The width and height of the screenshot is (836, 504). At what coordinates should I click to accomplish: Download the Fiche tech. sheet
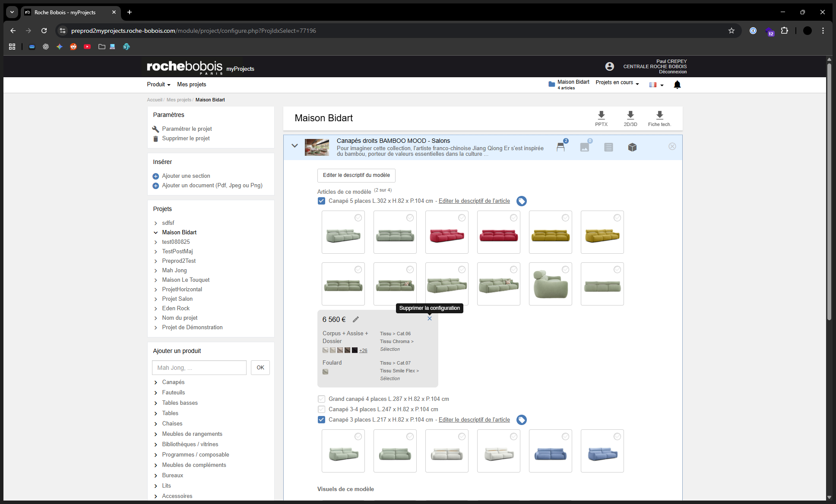coord(659,115)
